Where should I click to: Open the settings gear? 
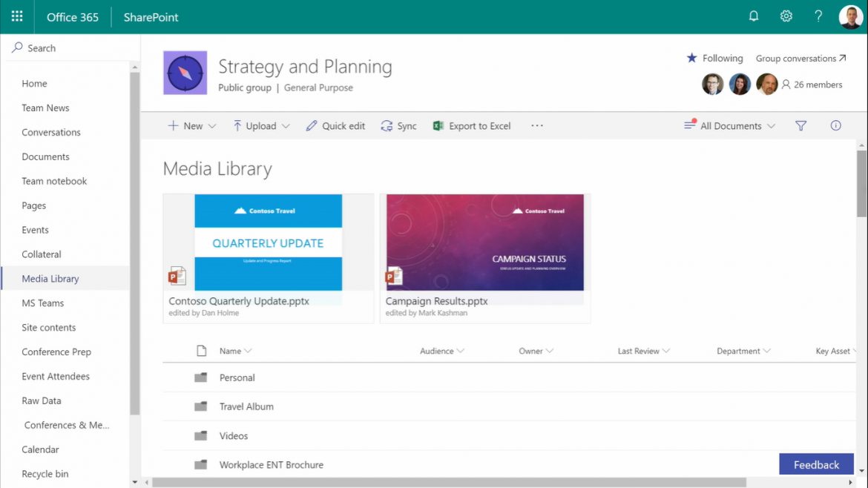tap(786, 16)
